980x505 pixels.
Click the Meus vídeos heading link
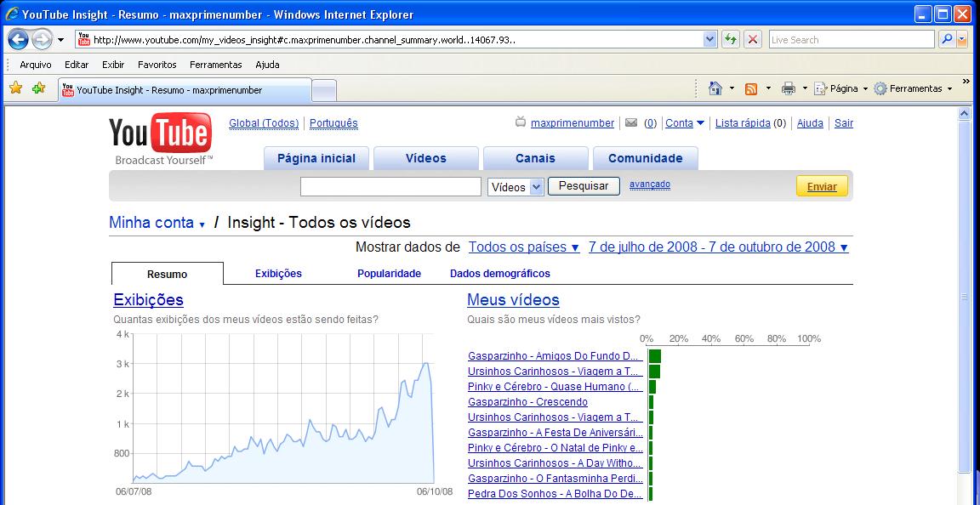(x=513, y=300)
